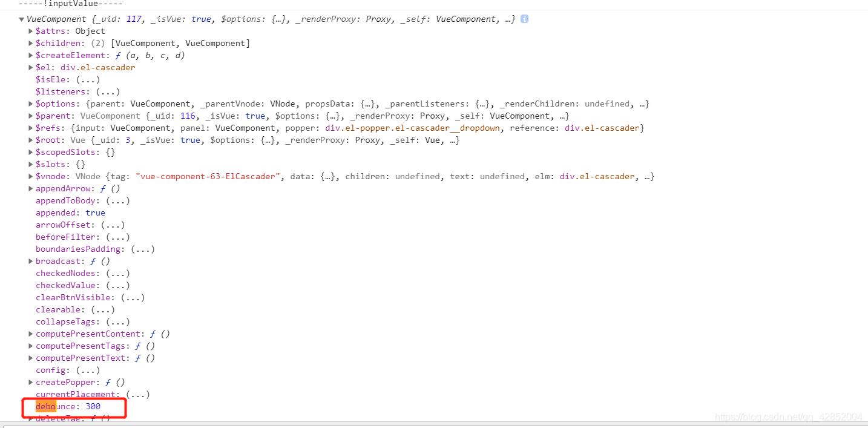Invoke the config getter (...)
The width and height of the screenshot is (868, 428).
[x=88, y=370]
